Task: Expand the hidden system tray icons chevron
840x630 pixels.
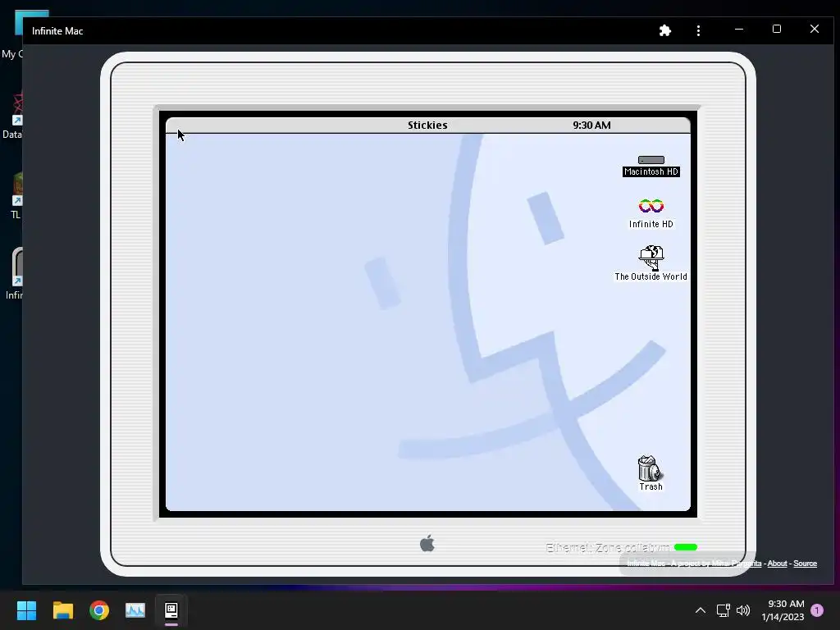Action: tap(701, 610)
